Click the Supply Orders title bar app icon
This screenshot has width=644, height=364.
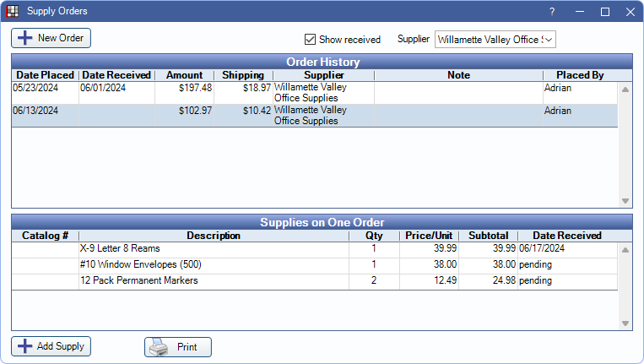13,12
